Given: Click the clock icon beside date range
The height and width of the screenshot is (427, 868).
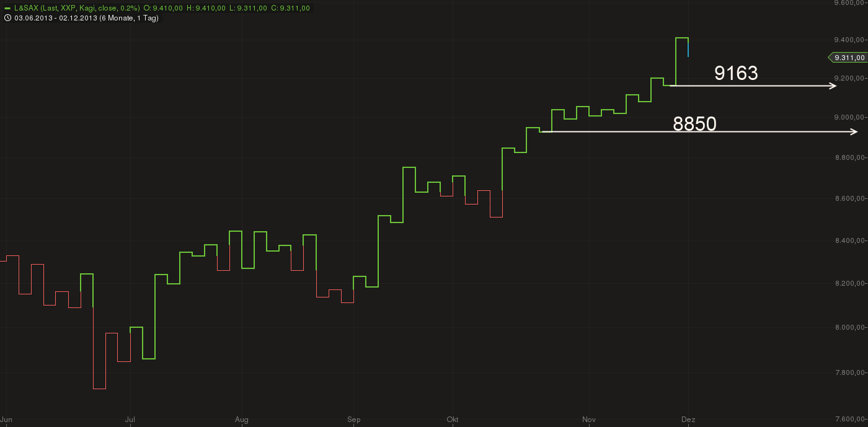Looking at the screenshot, I should click(x=7, y=18).
